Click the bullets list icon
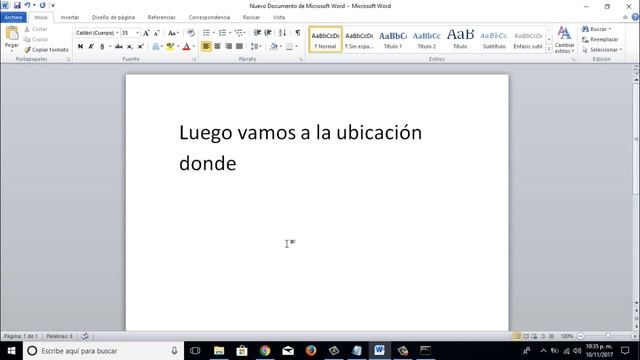Viewport: 640px width, 360px height. [207, 33]
